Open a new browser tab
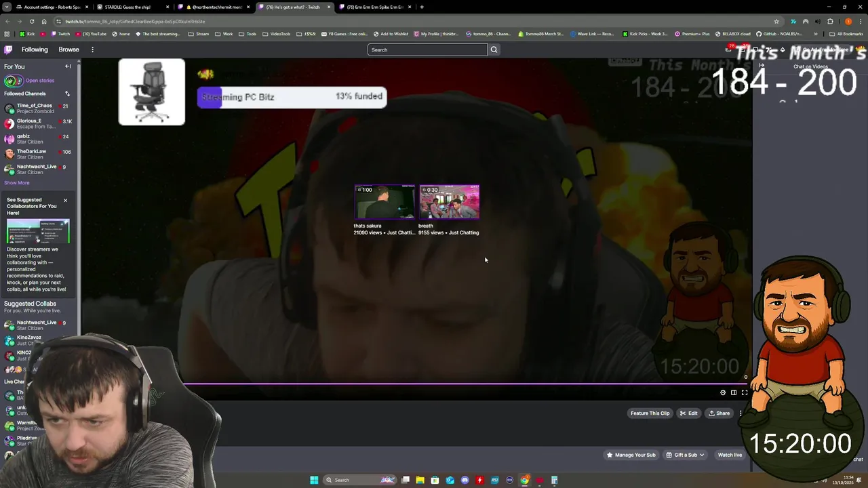This screenshot has height=488, width=868. pos(422,7)
